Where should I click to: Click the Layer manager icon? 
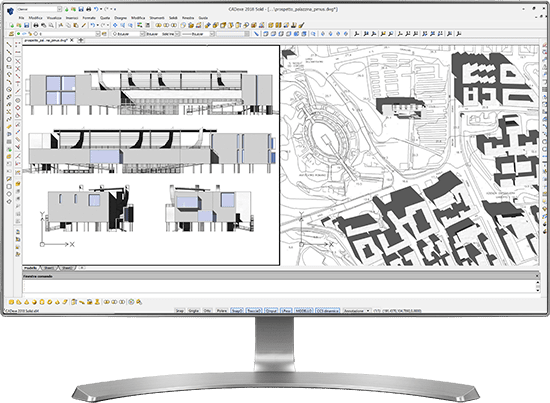tap(12, 34)
